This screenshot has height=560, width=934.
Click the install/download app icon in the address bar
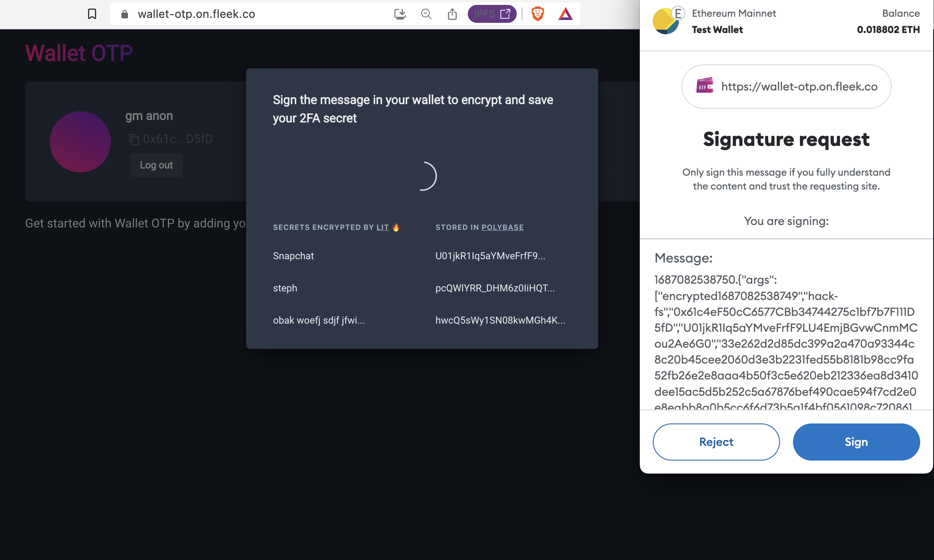click(x=400, y=14)
